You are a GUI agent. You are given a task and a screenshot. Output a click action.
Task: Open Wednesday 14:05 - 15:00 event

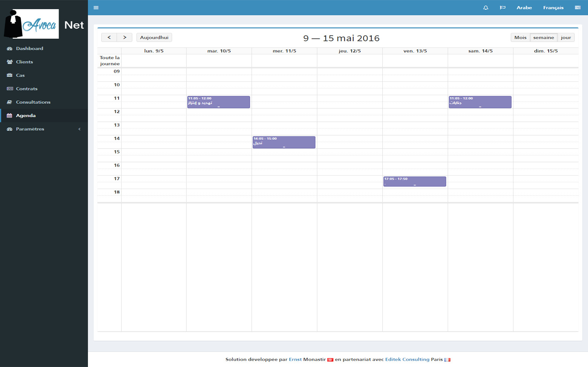pyautogui.click(x=284, y=142)
